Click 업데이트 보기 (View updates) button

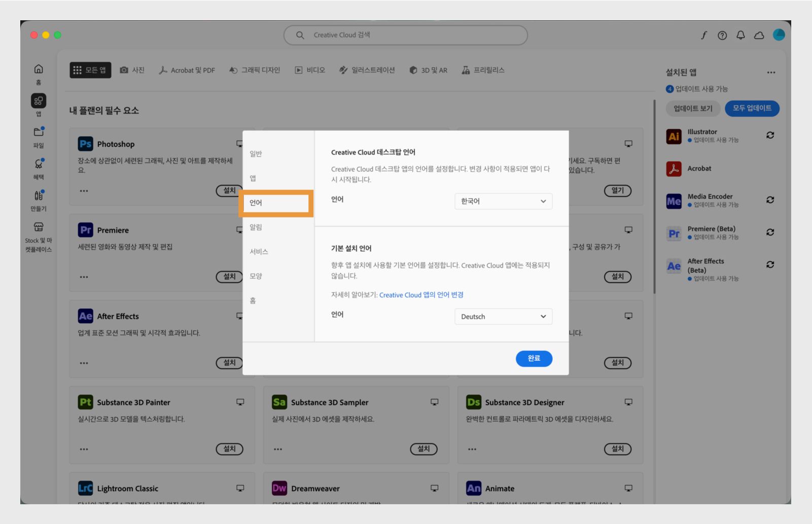[x=693, y=108]
